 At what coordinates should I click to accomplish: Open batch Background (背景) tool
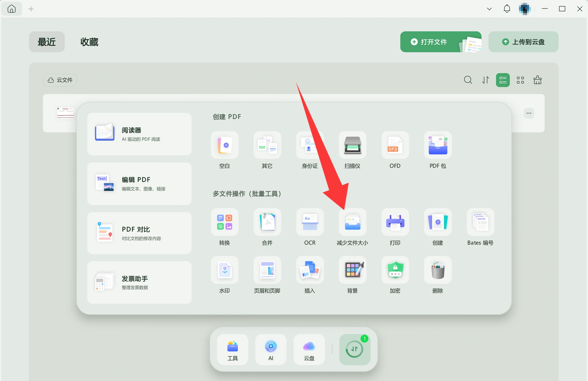(352, 270)
